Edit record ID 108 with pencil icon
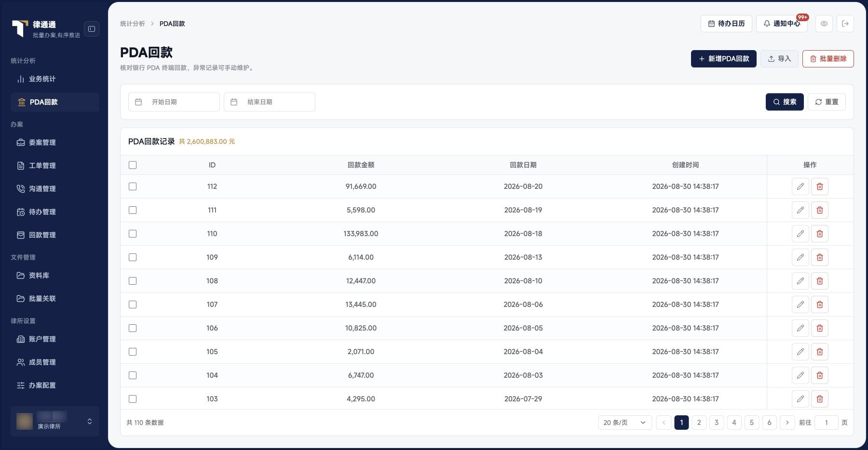 point(800,281)
